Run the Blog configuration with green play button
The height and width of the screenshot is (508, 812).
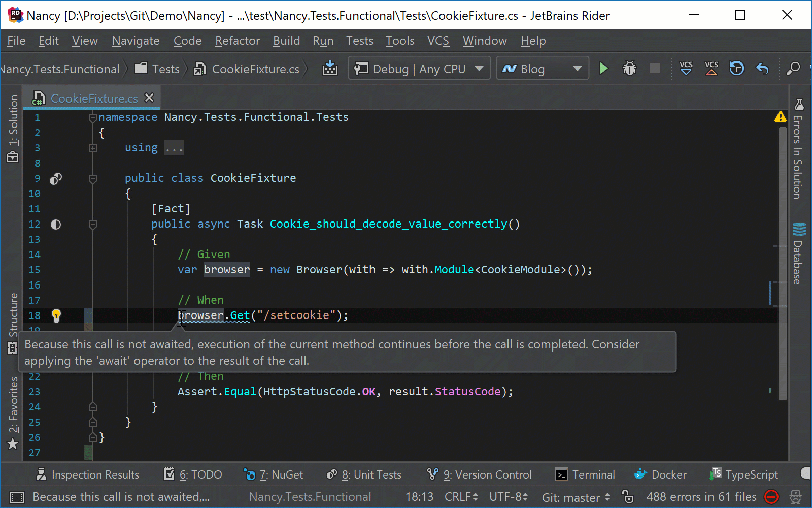coord(603,69)
